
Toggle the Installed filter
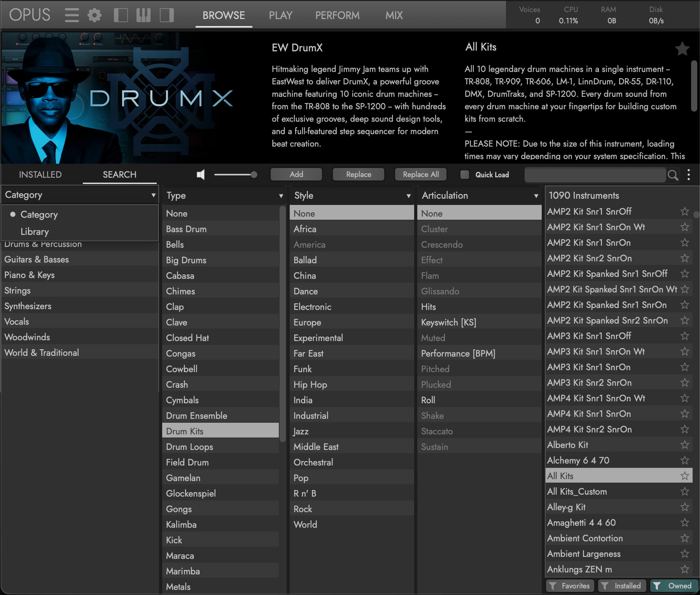[622, 586]
